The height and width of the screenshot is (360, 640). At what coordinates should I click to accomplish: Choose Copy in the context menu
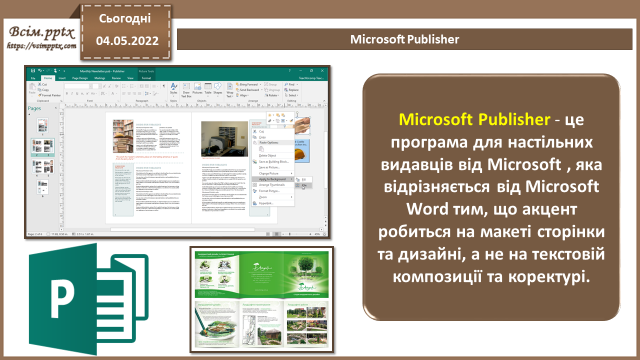coord(273,137)
